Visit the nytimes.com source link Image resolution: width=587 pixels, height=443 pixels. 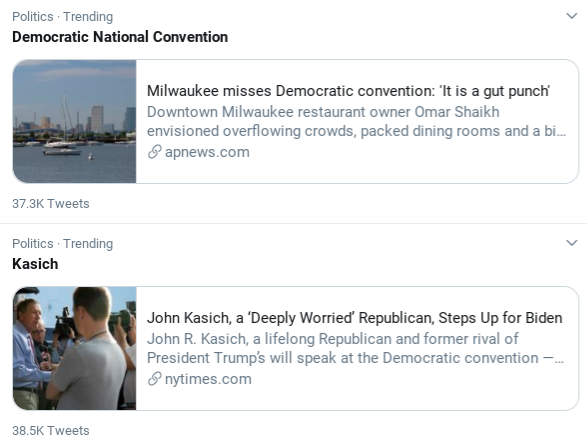tap(208, 379)
